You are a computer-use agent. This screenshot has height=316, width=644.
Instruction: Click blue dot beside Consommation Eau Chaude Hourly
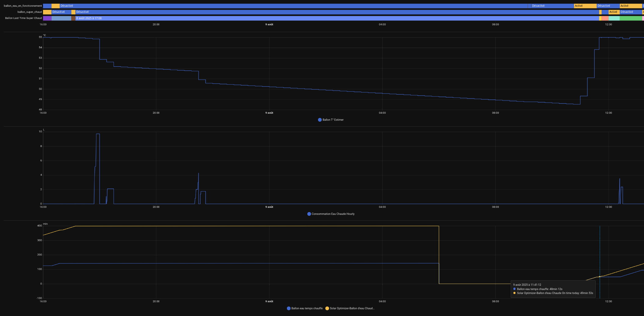coord(309,214)
